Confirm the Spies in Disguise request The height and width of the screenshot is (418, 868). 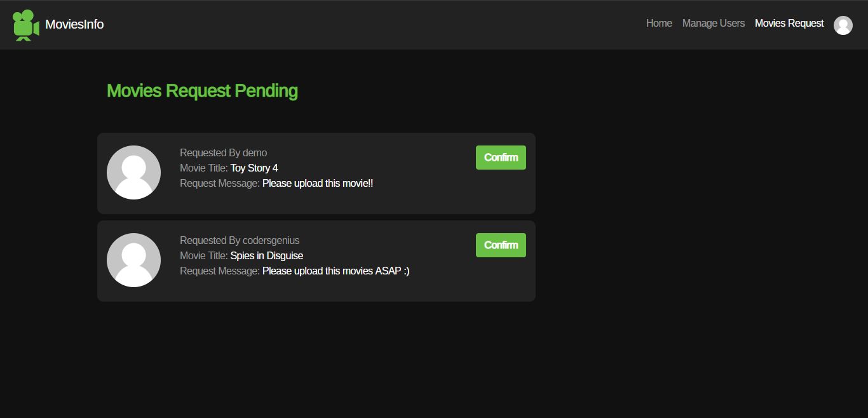[501, 245]
